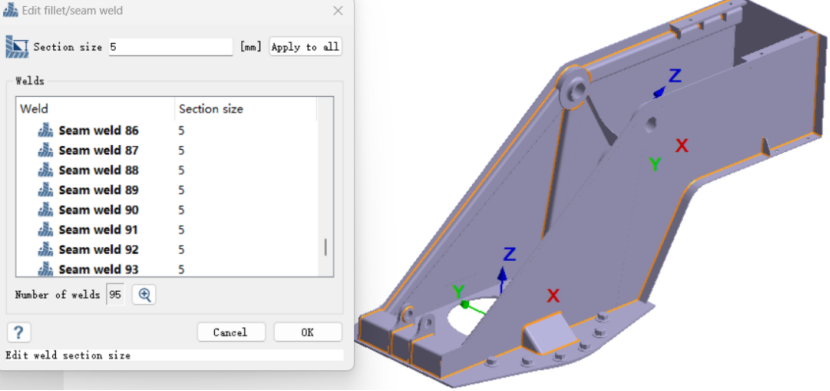
Task: Click Apply to all button
Action: pyautogui.click(x=305, y=47)
